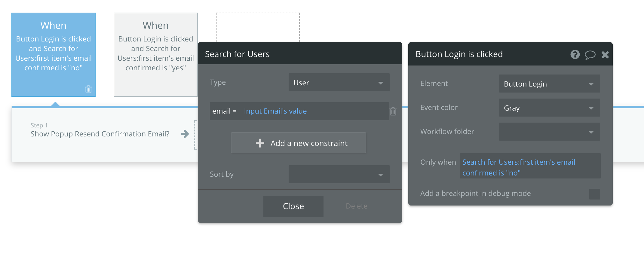Click the Delete button in search popup
Screen dimensions: 644x259
(356, 206)
